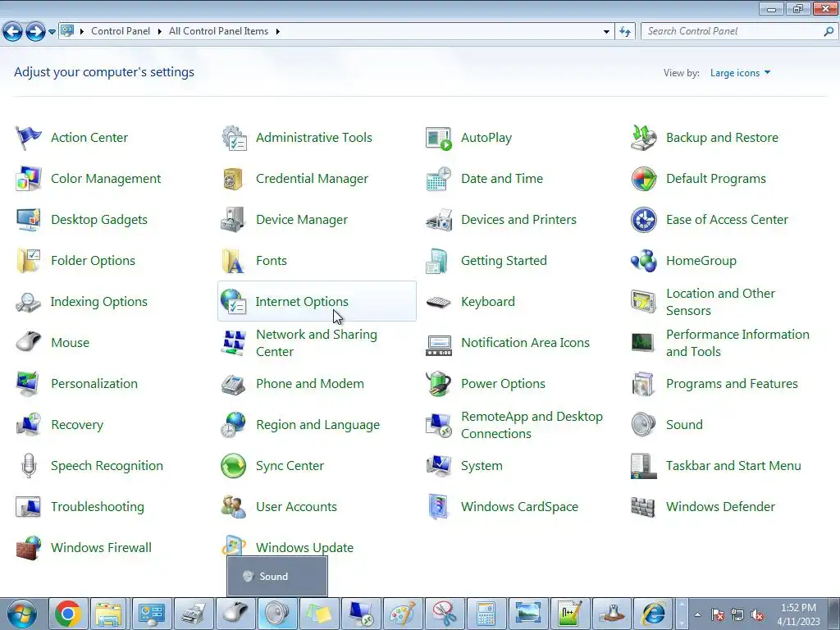Open Credential Manager safe icon
Image resolution: width=840 pixels, height=630 pixels.
coord(234,179)
